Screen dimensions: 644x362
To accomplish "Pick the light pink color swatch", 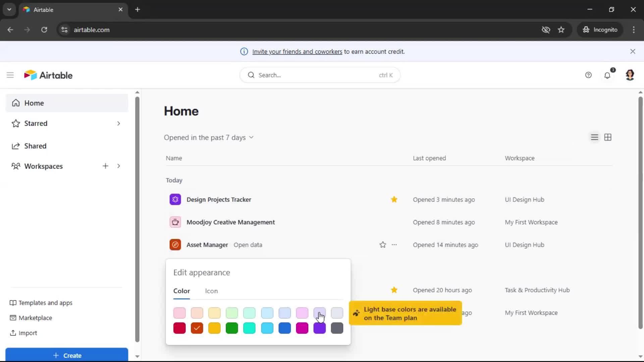I will tap(179, 313).
